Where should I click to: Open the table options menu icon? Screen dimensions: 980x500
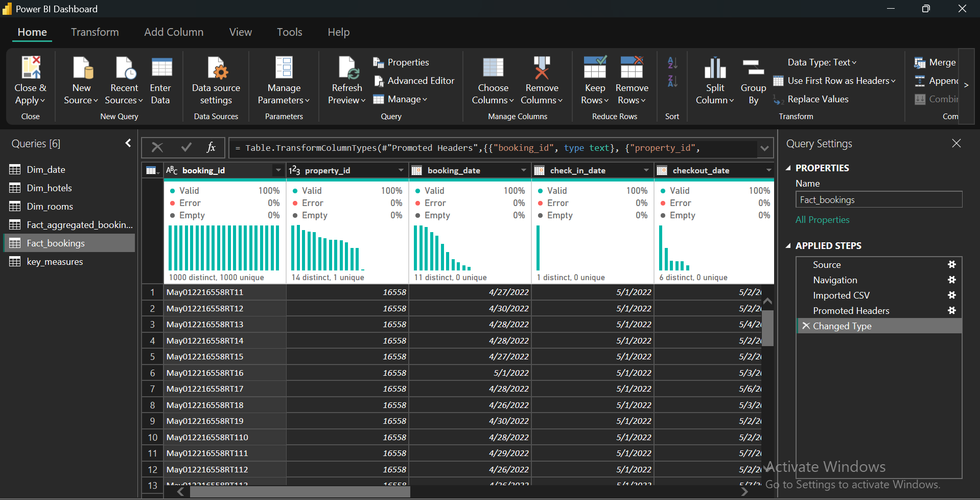tap(152, 170)
